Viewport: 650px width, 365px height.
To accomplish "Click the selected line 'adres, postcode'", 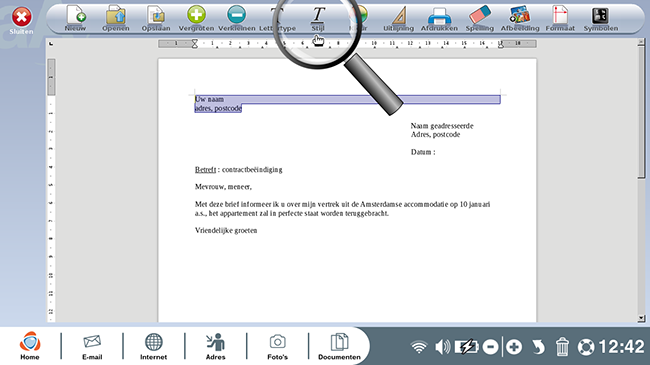I will [x=218, y=108].
